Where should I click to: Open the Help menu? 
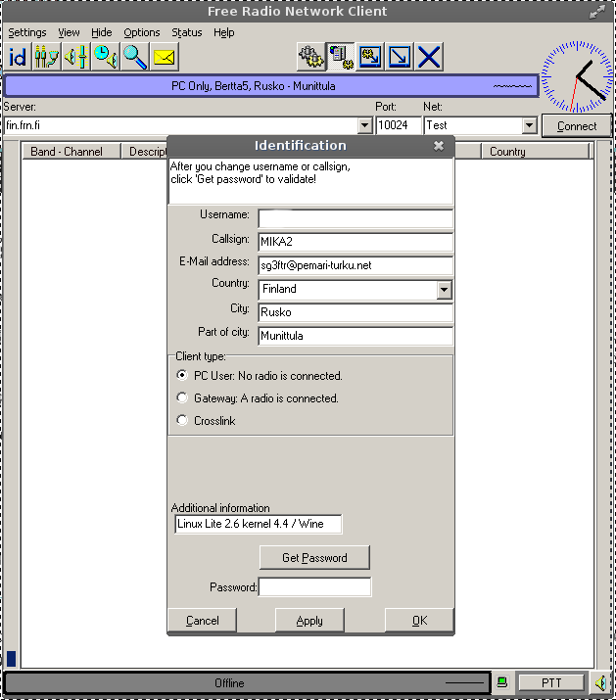(x=224, y=32)
